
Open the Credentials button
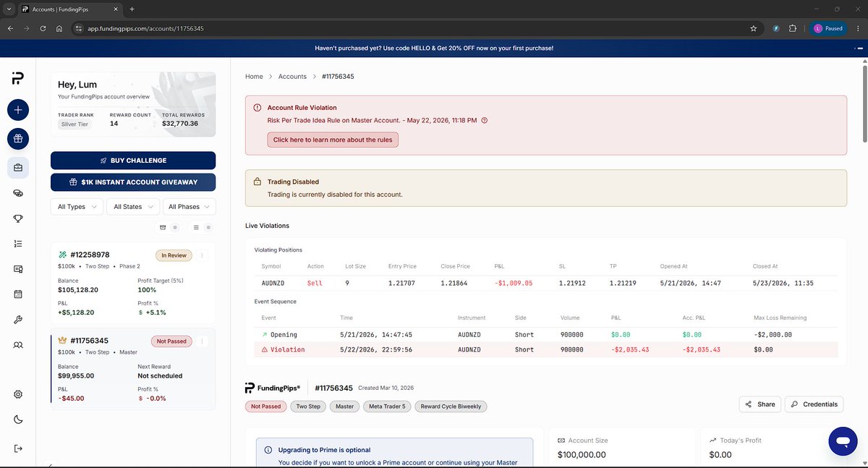pyautogui.click(x=814, y=404)
